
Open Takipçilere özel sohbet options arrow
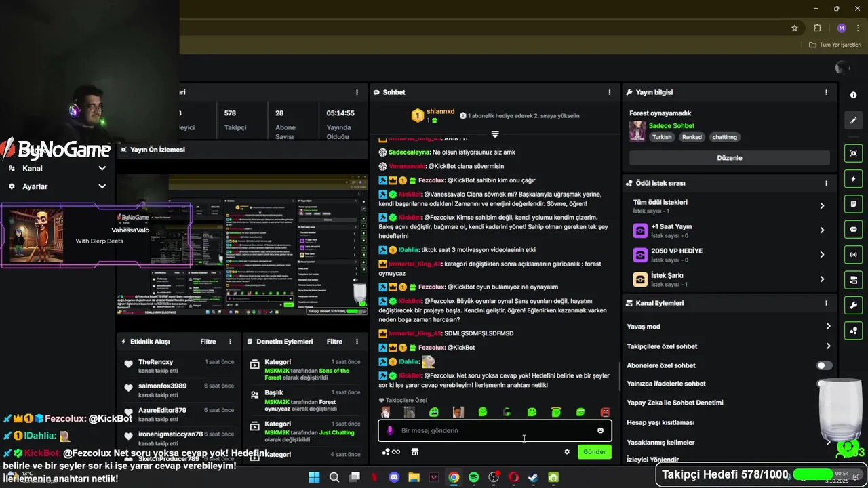[828, 346]
